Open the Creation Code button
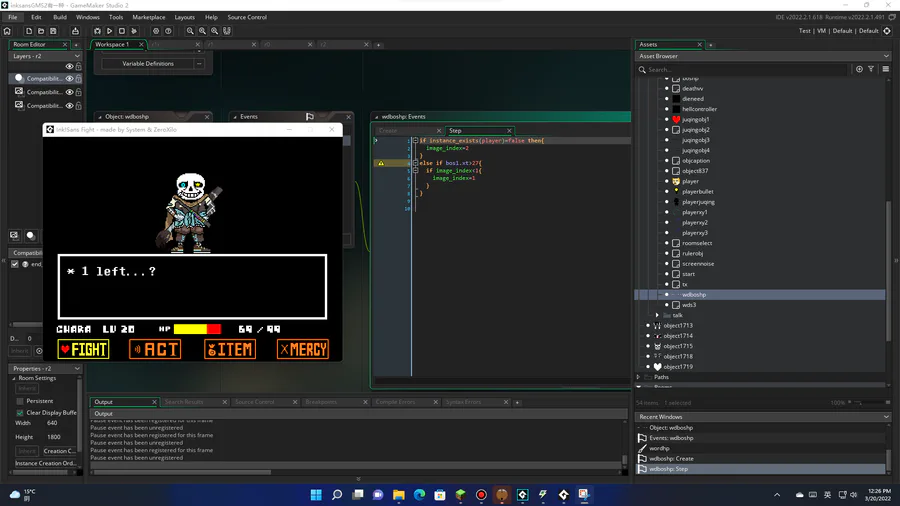The width and height of the screenshot is (900, 506). (x=59, y=451)
